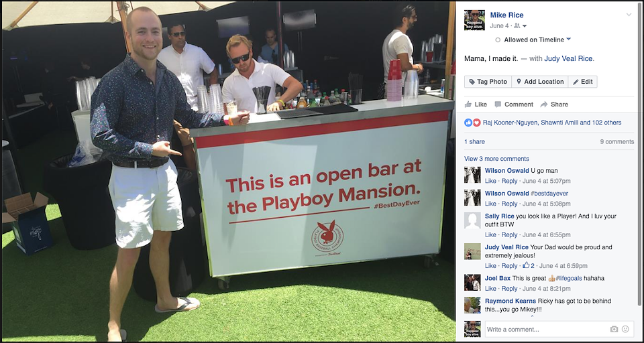Open the audience selector friends dropdown
Viewport: 644px width, 343px height.
click(521, 26)
